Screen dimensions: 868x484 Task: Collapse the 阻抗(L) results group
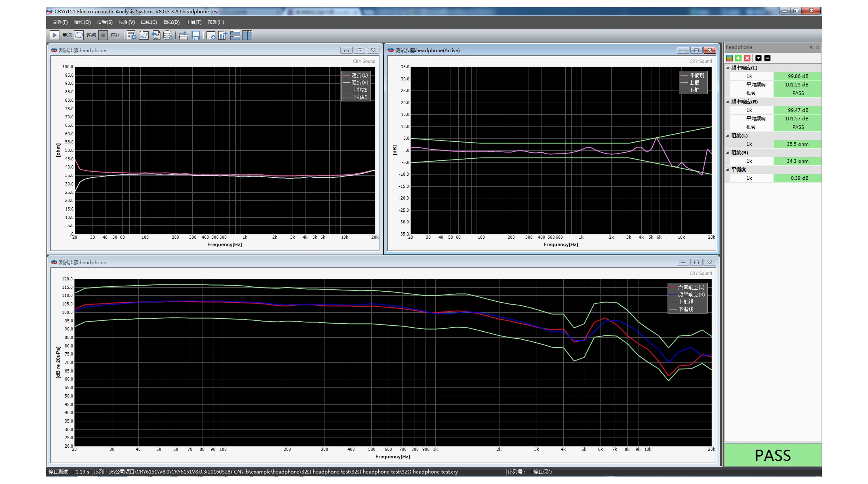pyautogui.click(x=728, y=136)
